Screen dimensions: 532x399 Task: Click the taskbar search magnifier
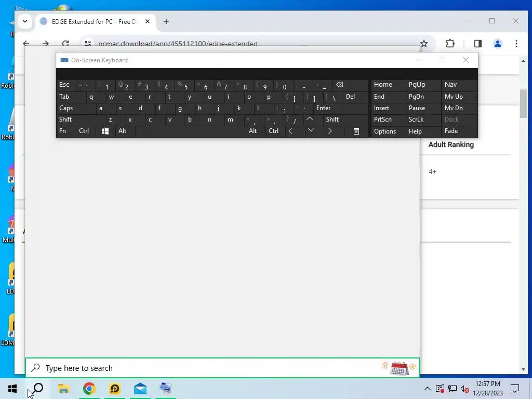click(37, 389)
